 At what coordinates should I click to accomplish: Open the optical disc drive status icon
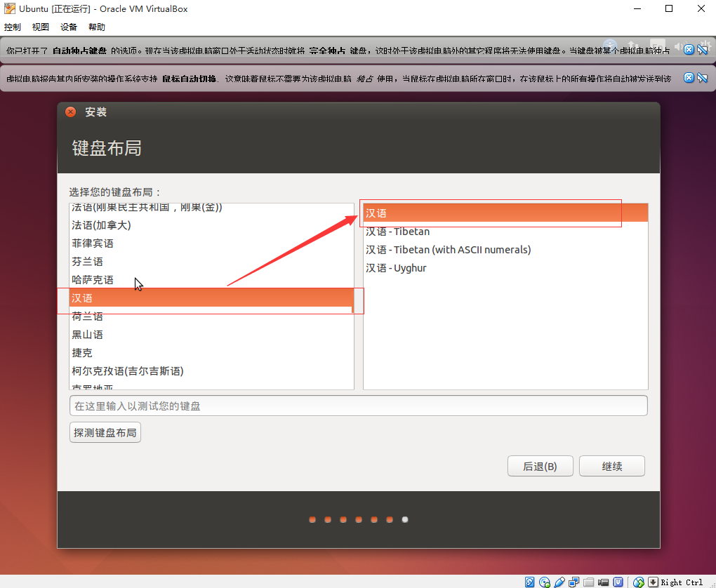[x=544, y=582]
